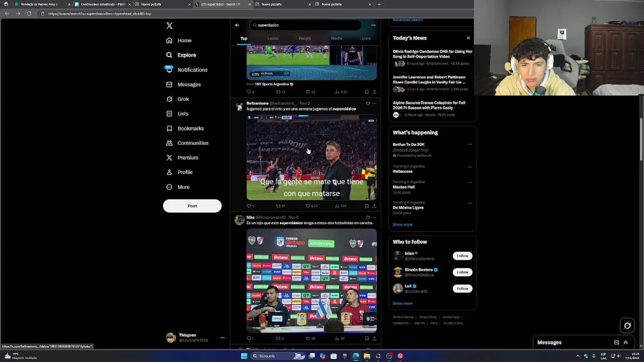Switch to the Continuemos estudiando browser tab
The image size is (644, 362).
(x=102, y=4)
